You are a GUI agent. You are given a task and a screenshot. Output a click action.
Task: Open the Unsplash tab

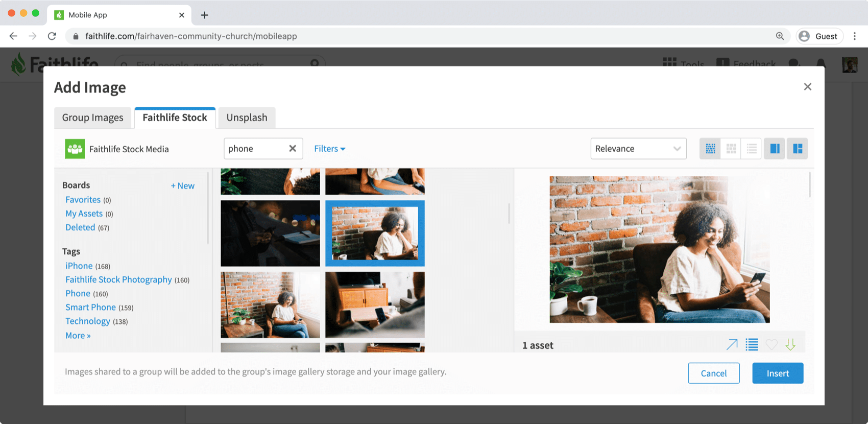point(247,117)
